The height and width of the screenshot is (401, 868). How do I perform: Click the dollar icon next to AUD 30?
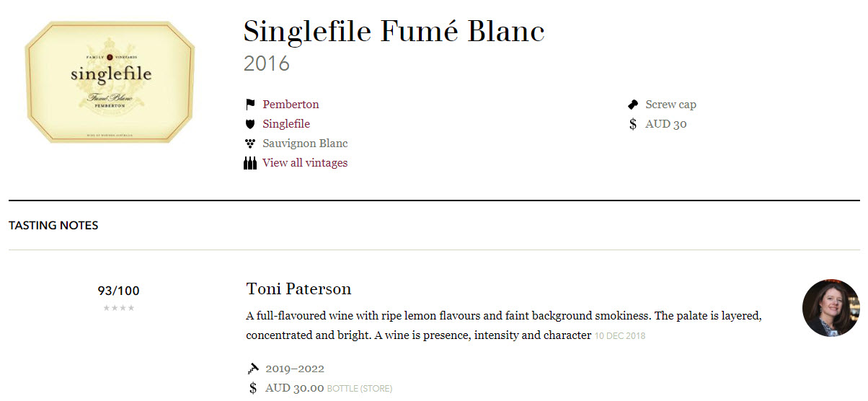pyautogui.click(x=633, y=124)
